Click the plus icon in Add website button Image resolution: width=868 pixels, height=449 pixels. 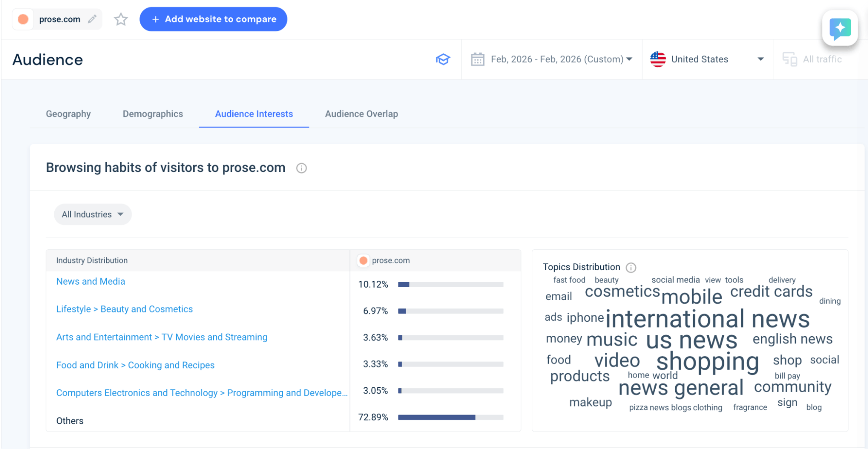tap(155, 19)
